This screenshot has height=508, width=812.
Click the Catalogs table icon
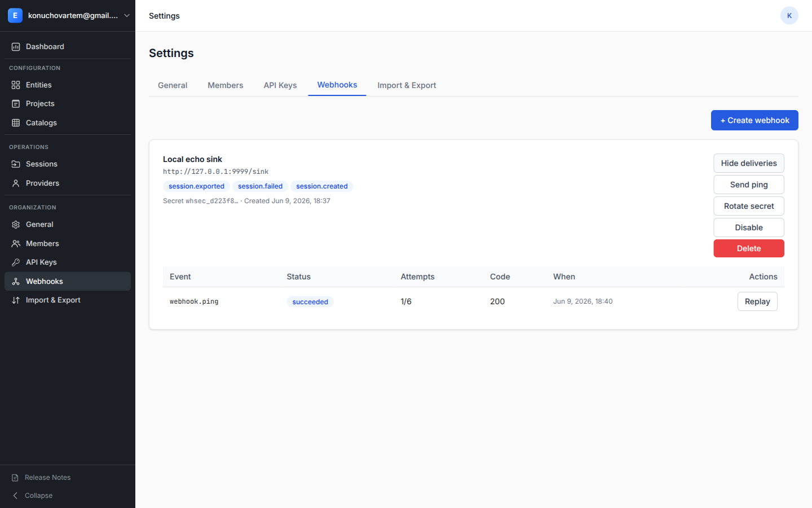pyautogui.click(x=16, y=123)
